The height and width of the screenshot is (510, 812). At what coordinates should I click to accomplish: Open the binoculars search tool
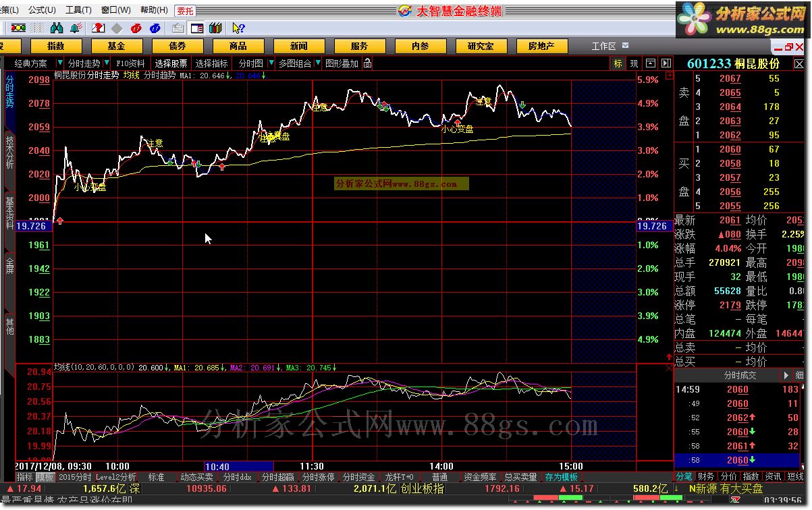(57, 28)
